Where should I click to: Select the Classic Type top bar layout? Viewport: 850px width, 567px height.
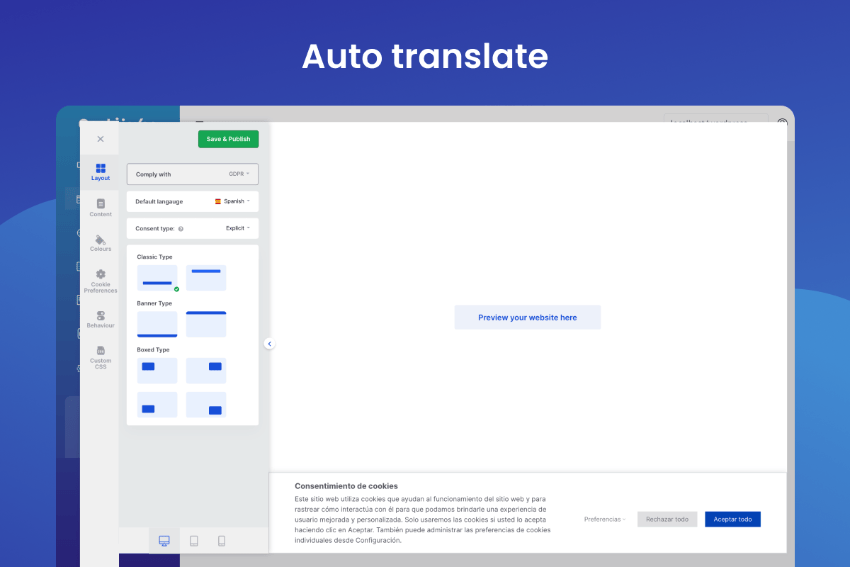[206, 278]
